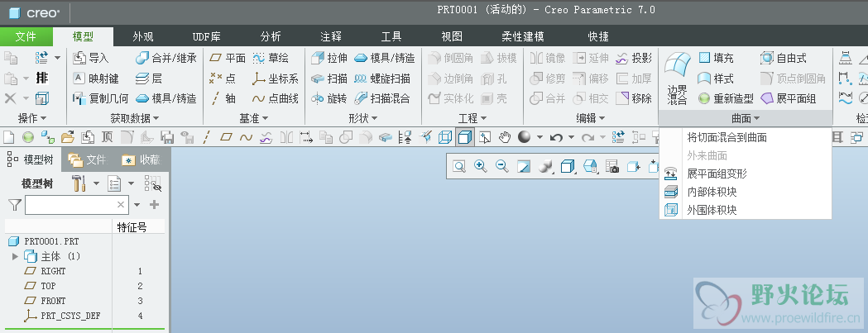Select the 扫描 (Sweep) tool
Screen dimensions: 868x333
point(329,78)
